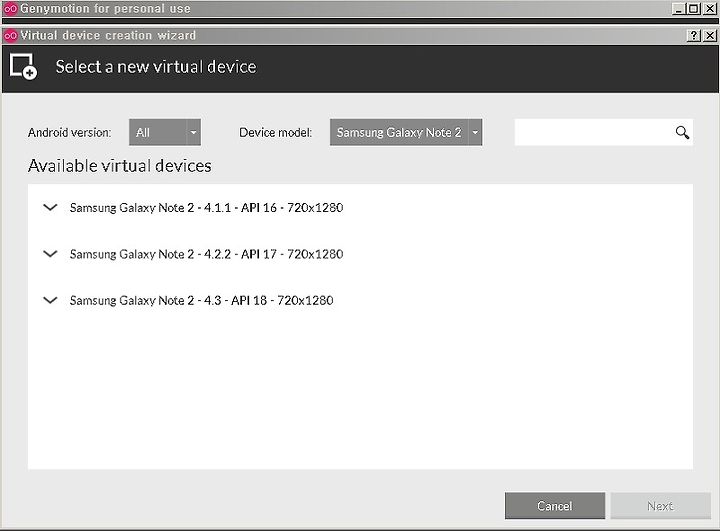Click the Device model label
This screenshot has width=720, height=531.
tap(276, 133)
